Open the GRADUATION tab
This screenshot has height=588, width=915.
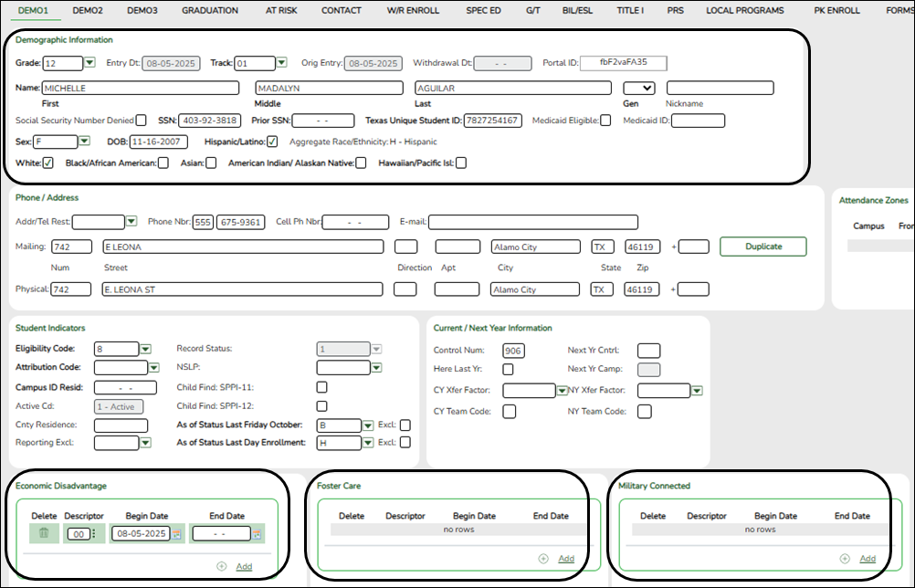(210, 10)
